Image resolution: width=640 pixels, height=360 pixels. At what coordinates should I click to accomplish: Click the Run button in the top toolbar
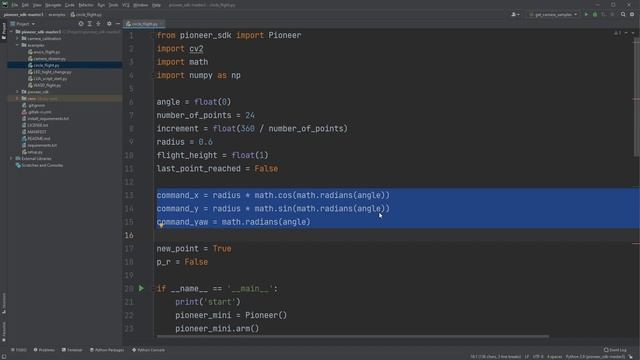[x=587, y=14]
